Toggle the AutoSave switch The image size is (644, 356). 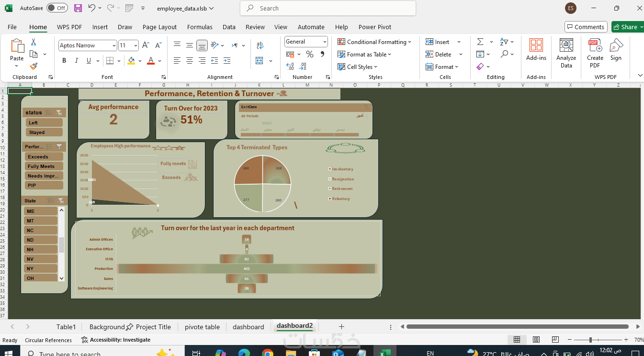pos(57,8)
